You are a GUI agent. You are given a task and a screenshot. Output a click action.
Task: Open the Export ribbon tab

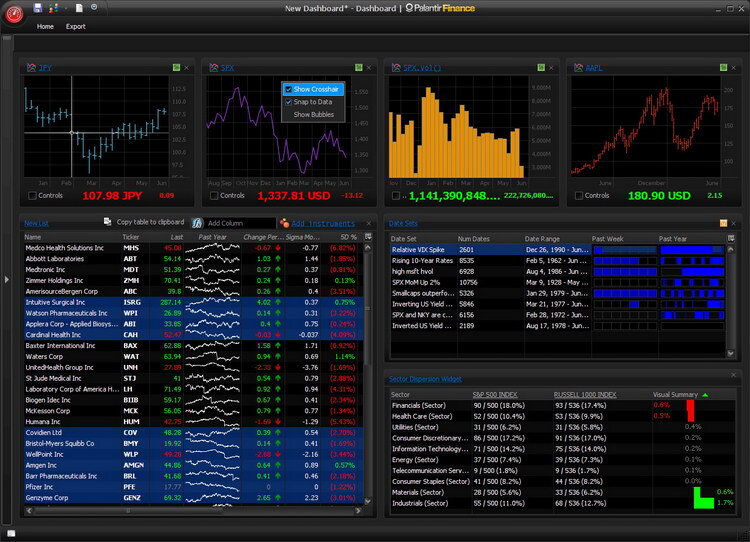click(76, 26)
